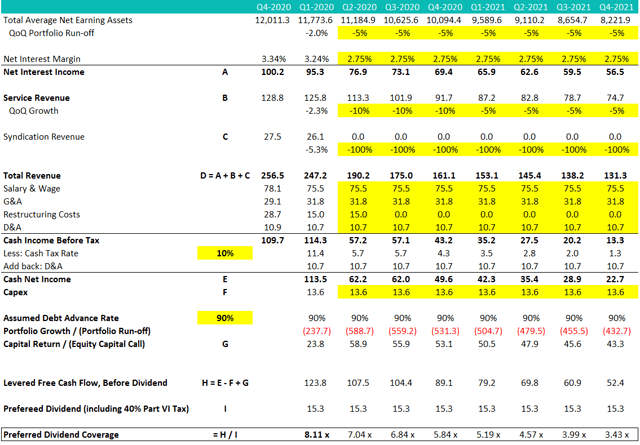Click the 'Add back: D&A' label
Screen dimensions: 640x445
click(x=33, y=266)
